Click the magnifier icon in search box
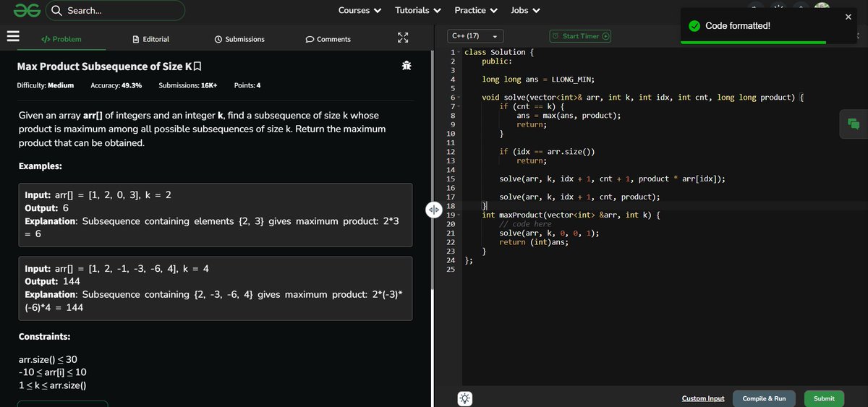Screen dimensions: 868x407 point(56,11)
